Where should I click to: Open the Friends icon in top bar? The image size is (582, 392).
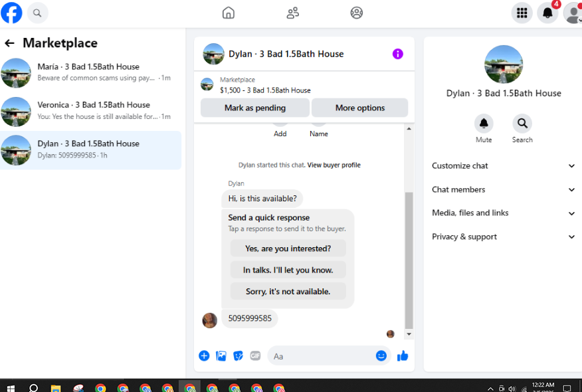coord(292,13)
